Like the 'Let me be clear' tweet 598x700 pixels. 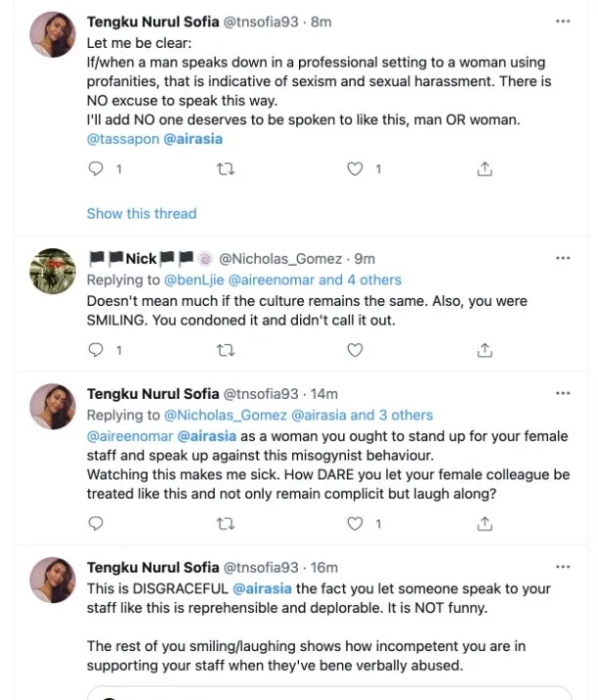pos(357,169)
